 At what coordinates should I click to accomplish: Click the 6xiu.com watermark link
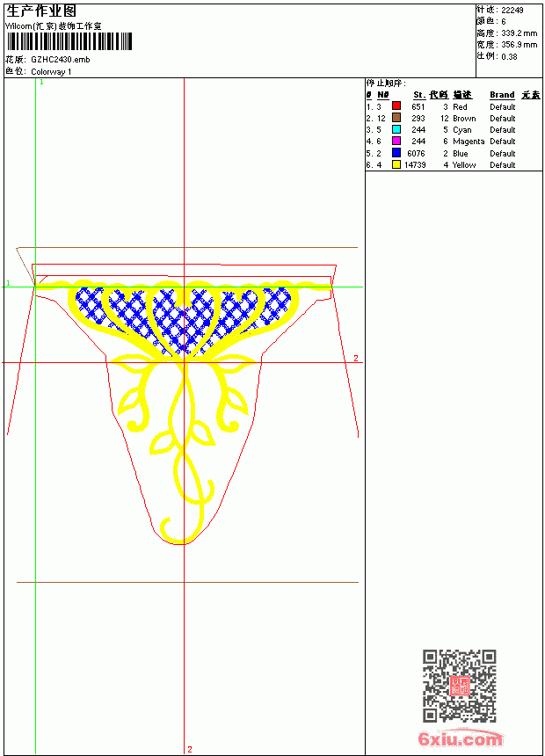(x=460, y=739)
